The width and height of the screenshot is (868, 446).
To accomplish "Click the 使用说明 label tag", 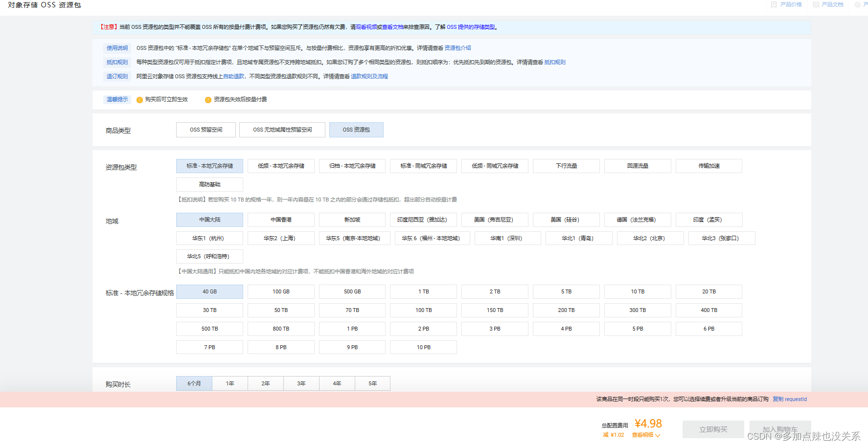I will 117,48.
